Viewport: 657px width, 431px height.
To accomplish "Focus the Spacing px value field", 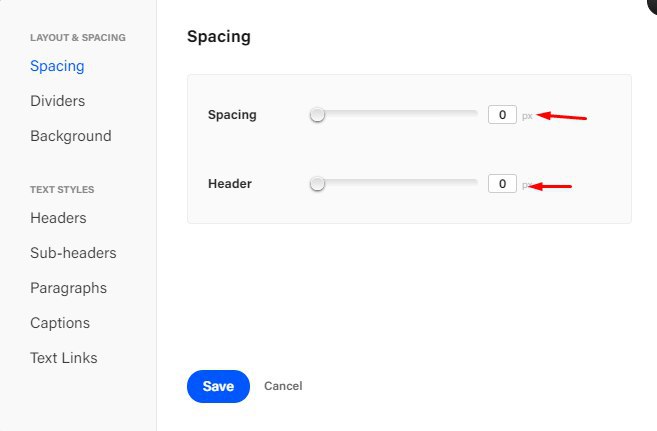I will pos(502,115).
